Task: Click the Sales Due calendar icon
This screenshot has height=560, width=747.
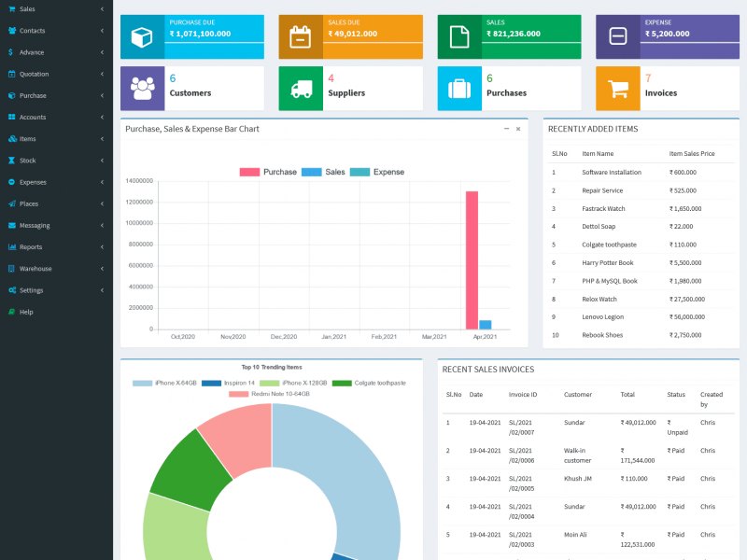Action: (x=300, y=37)
